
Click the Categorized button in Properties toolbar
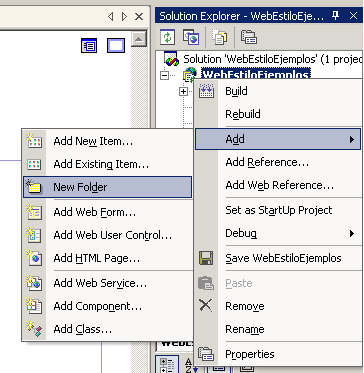point(167,365)
